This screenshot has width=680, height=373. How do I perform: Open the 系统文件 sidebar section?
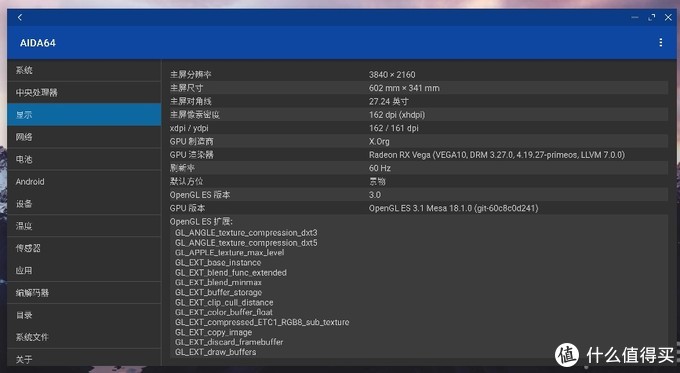[84, 337]
